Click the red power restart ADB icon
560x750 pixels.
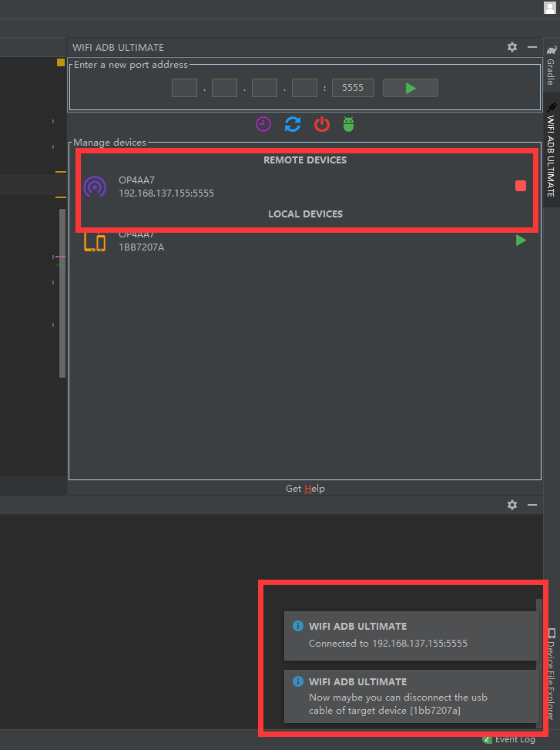(x=321, y=124)
